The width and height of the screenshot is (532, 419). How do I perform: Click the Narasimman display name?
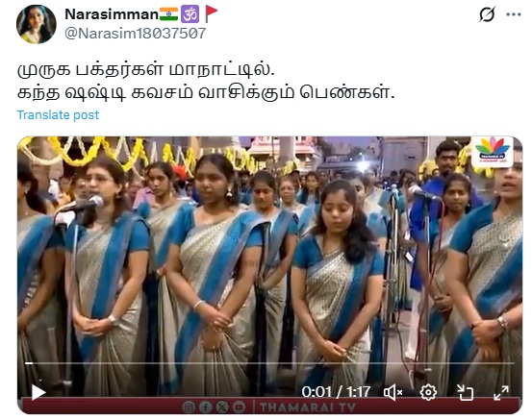coord(112,14)
